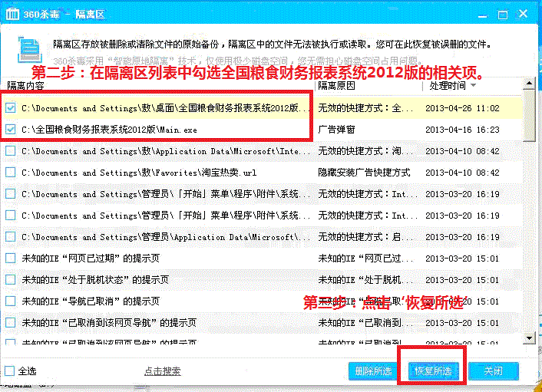Click the 关闭 button
The width and height of the screenshot is (542, 392).
point(494,371)
